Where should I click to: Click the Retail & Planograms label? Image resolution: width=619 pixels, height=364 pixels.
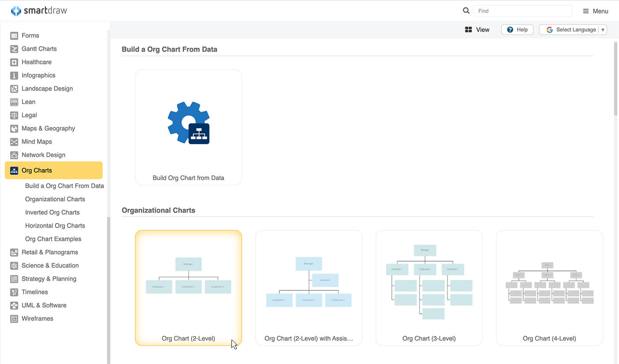(50, 252)
